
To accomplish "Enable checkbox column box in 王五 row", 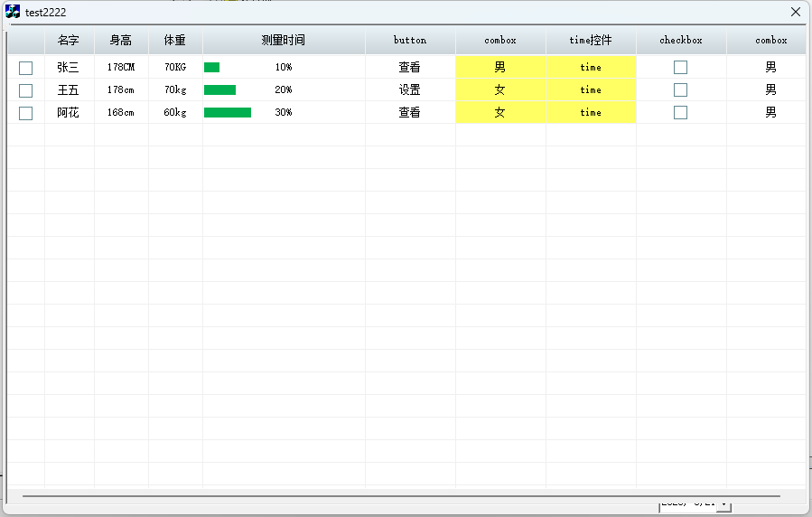I will click(x=680, y=89).
